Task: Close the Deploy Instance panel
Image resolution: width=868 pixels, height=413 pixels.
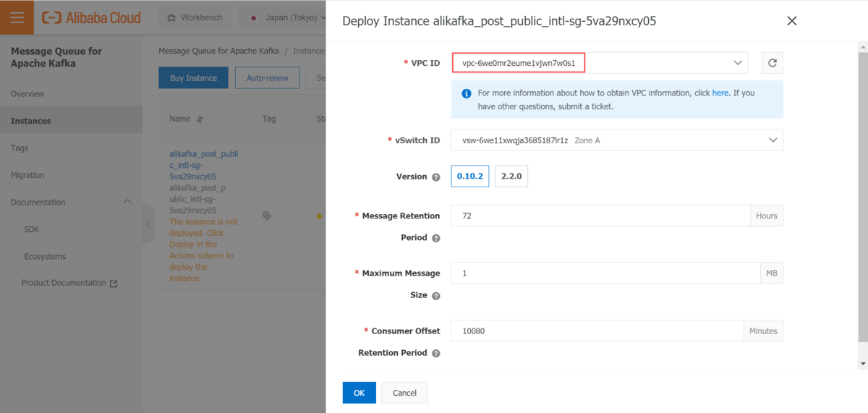Action: coord(792,21)
